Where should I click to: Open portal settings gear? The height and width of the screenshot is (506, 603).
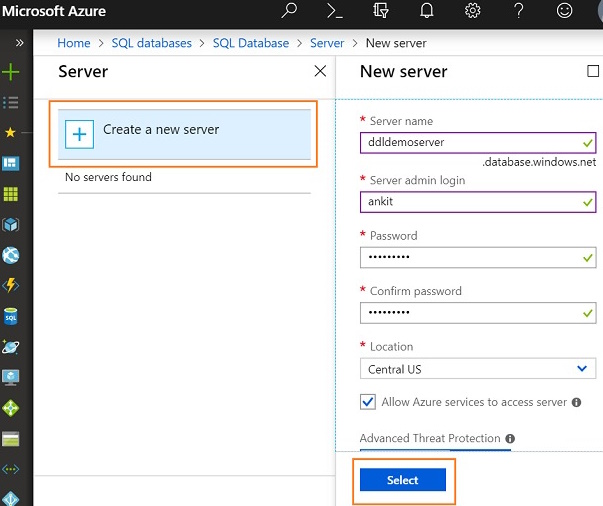pyautogui.click(x=472, y=10)
